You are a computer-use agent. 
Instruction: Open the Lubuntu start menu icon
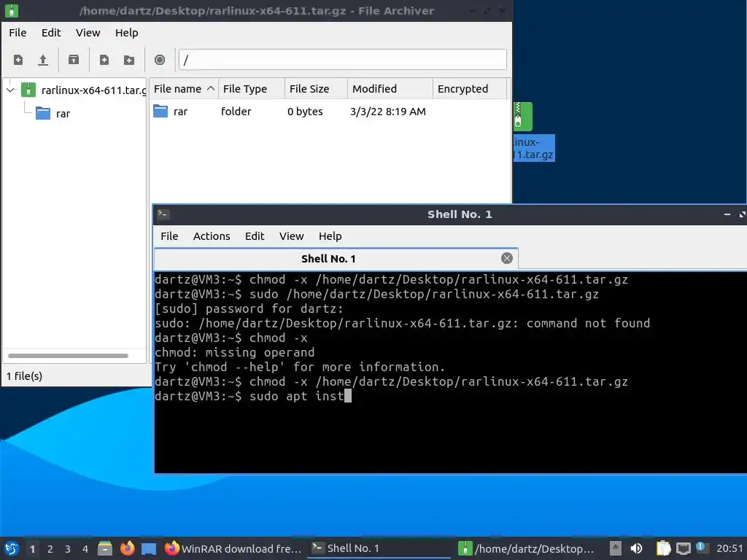click(12, 549)
